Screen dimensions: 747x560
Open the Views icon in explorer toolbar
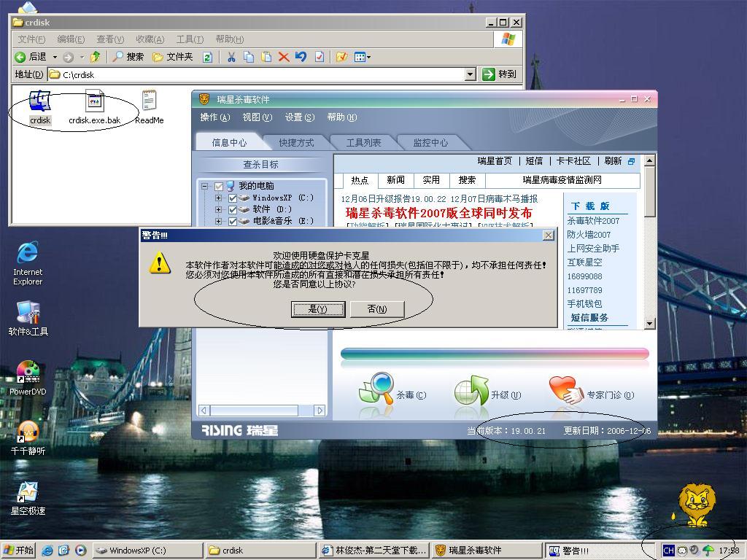point(360,57)
